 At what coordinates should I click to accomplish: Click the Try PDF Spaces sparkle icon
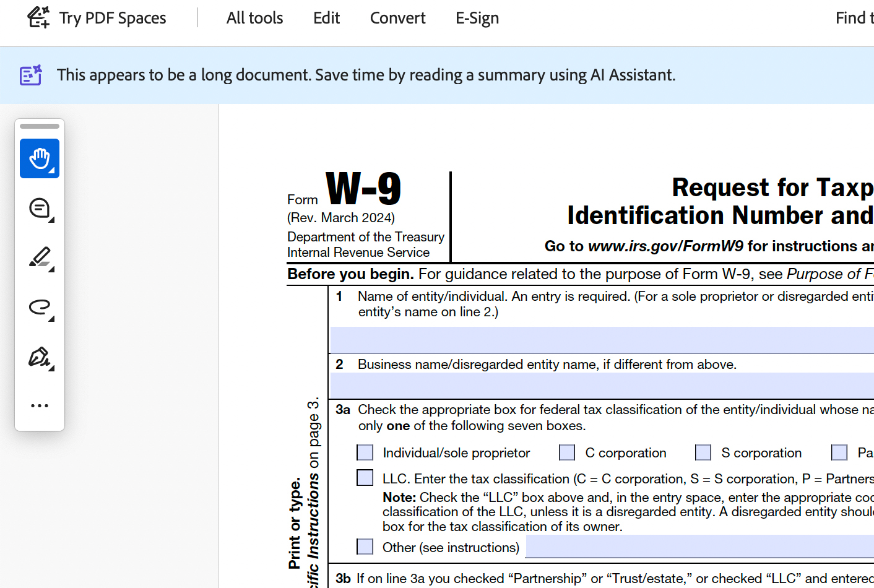tap(38, 17)
